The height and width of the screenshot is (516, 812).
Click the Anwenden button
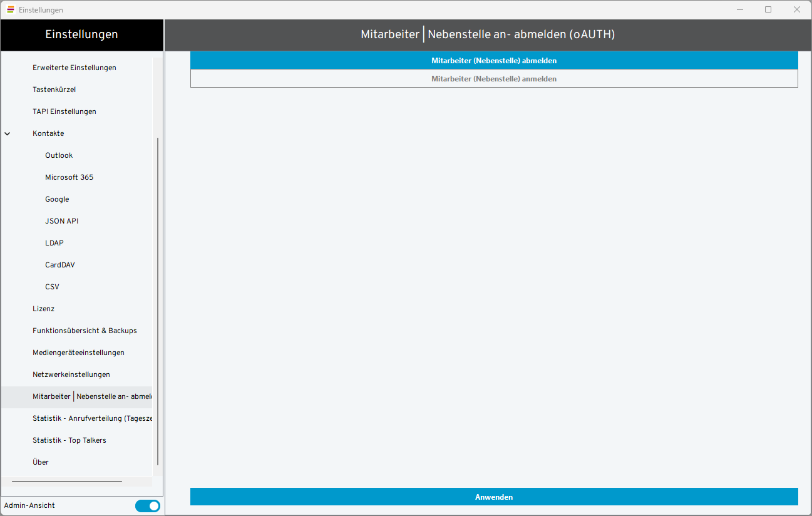coord(494,497)
